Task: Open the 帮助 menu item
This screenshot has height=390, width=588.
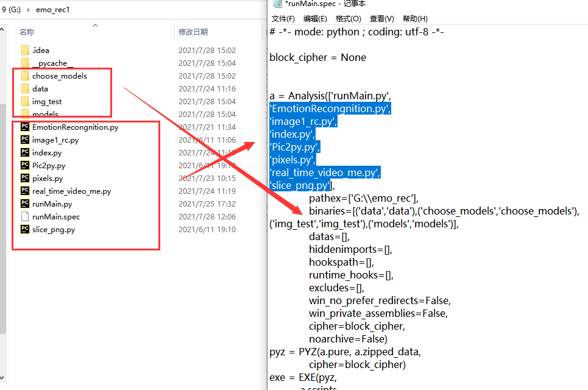Action: click(414, 18)
